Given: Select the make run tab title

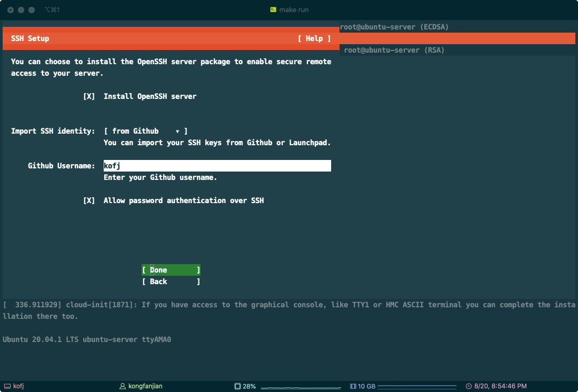Looking at the screenshot, I should pos(294,9).
